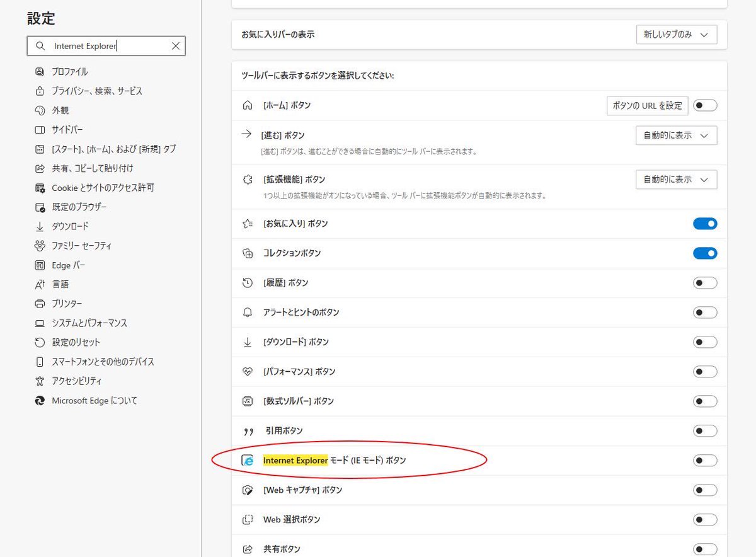Clear the settings search with the X icon
Image resolution: width=756 pixels, height=557 pixels.
176,46
